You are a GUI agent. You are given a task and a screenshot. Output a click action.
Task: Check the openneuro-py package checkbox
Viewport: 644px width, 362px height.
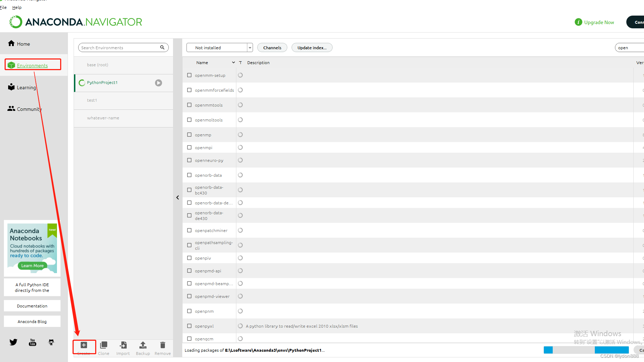(x=189, y=160)
